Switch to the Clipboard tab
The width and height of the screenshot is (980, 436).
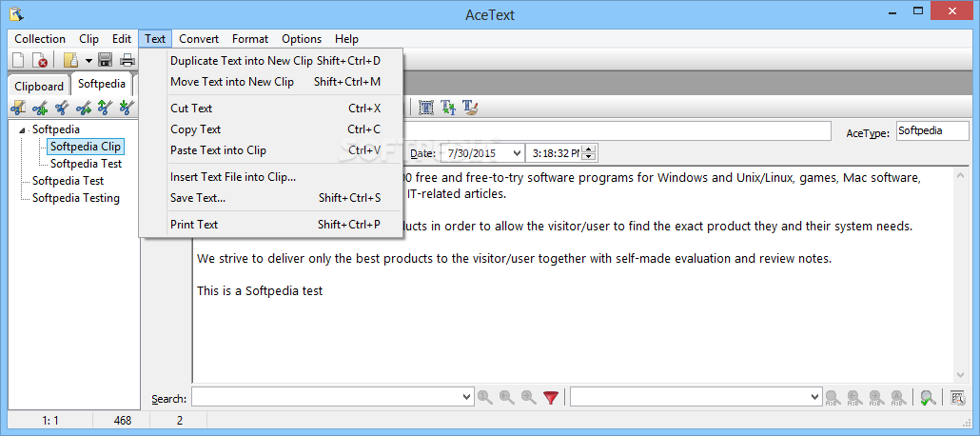tap(39, 86)
